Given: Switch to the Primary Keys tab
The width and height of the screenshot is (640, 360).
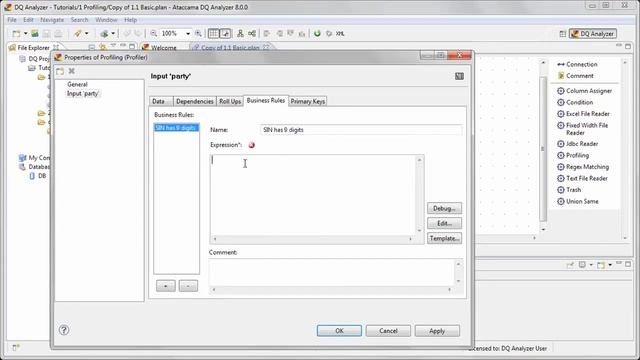Looking at the screenshot, I should click(308, 101).
